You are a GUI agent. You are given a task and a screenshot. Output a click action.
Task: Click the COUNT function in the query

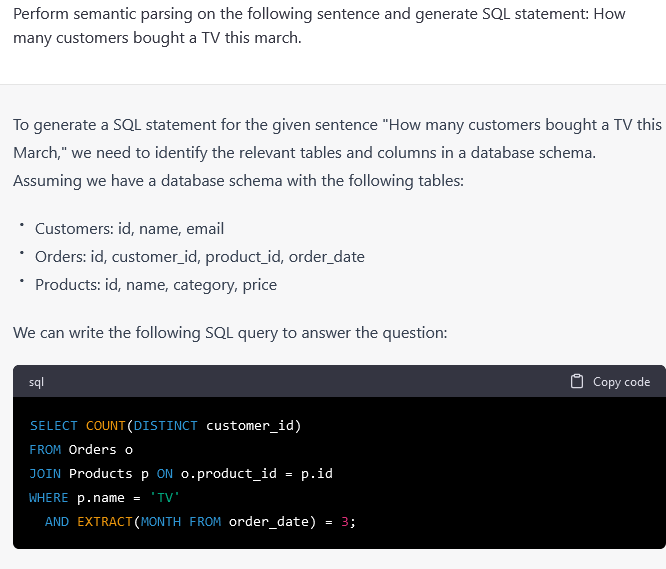point(105,426)
